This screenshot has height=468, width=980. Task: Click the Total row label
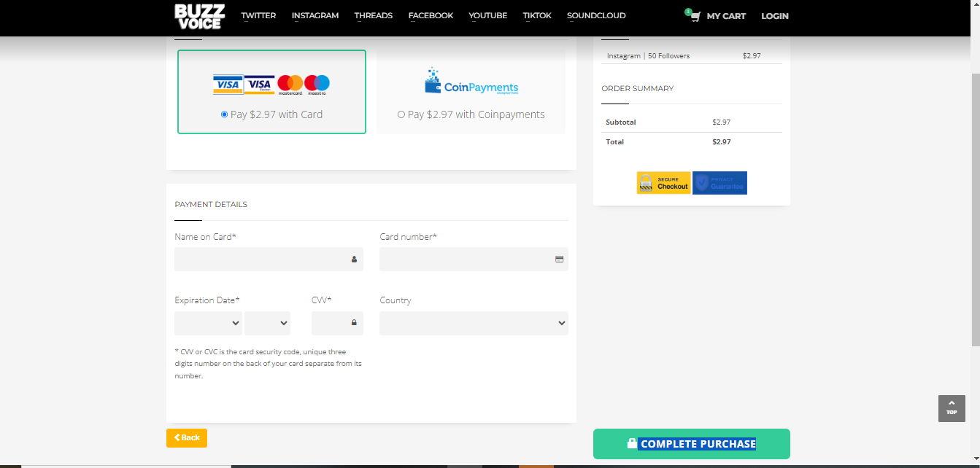615,141
